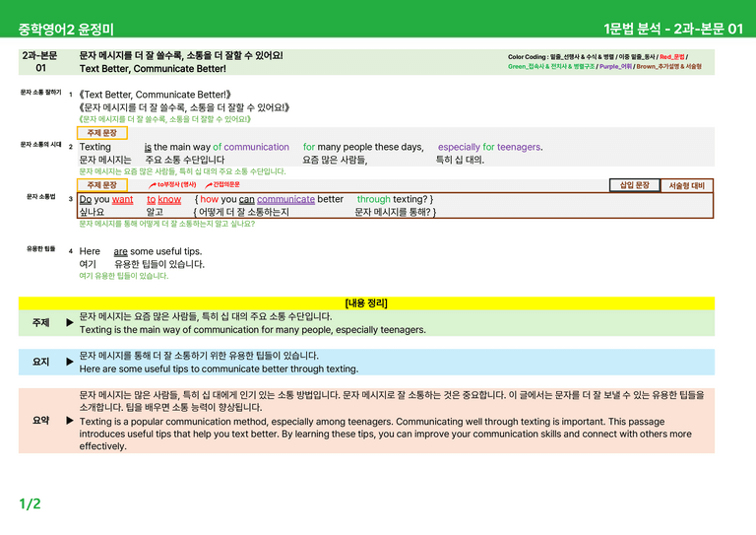Click the 요지 label in blue row
Image resolution: width=756 pixels, height=535 pixels.
(41, 362)
